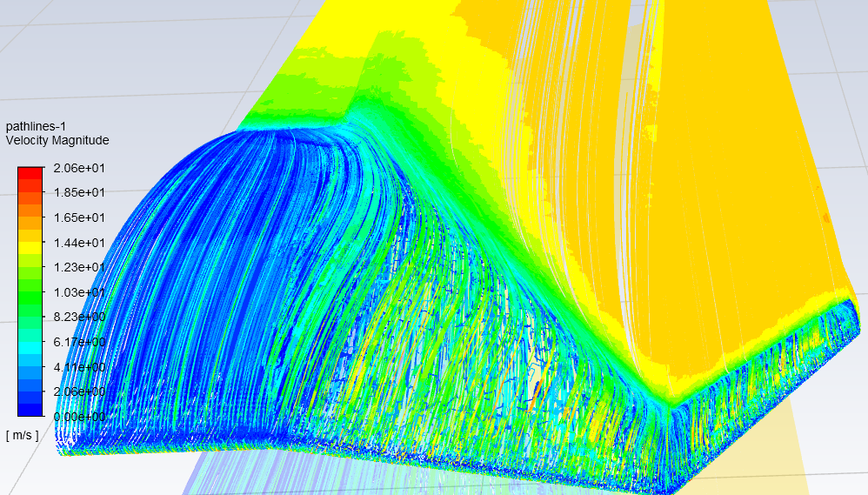868x495 pixels.
Task: Click the 0.00e+00 minimum legend value
Action: click(80, 417)
